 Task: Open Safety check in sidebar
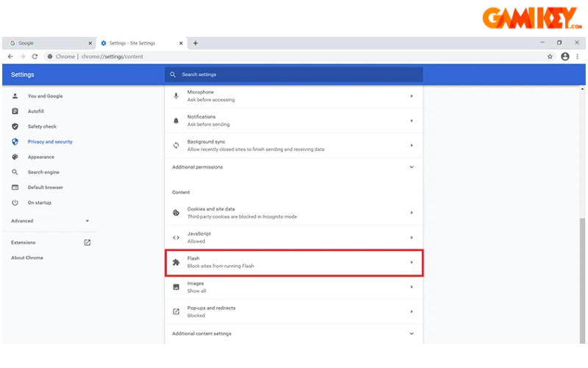click(42, 127)
